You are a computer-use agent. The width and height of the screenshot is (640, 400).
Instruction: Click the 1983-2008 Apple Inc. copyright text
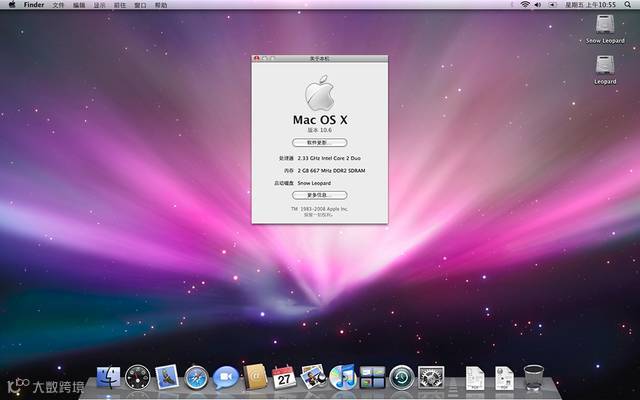tap(320, 209)
